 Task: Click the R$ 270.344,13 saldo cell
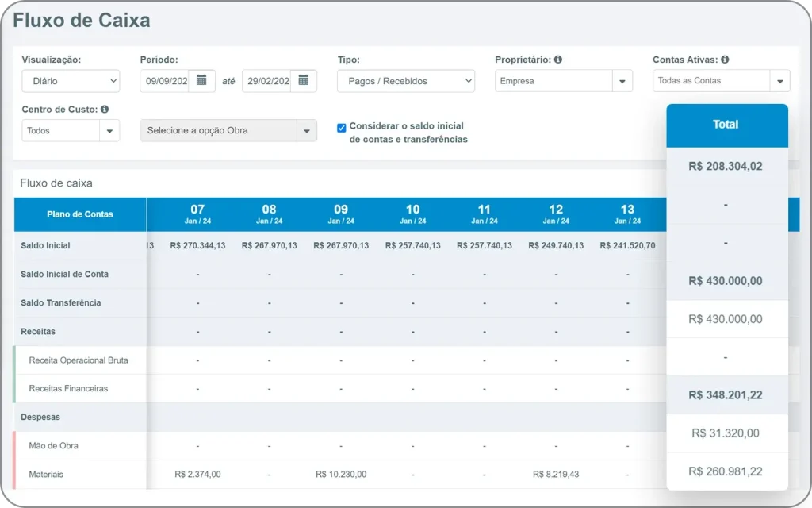tap(197, 246)
